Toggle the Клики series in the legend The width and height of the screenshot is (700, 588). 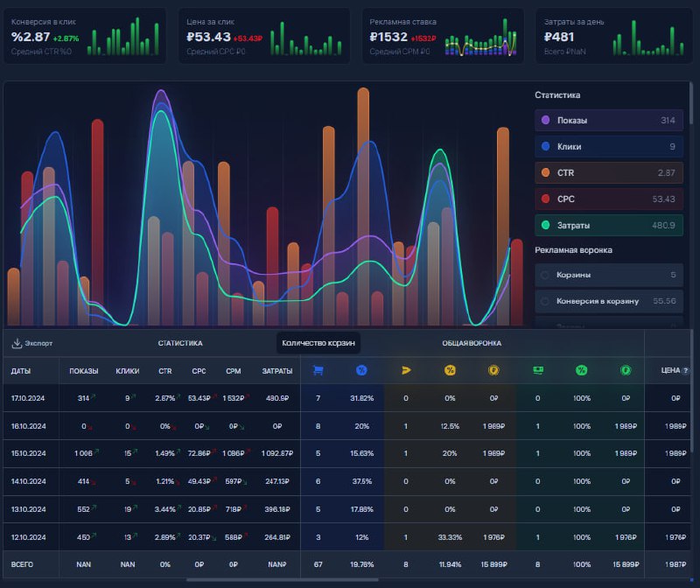click(609, 146)
